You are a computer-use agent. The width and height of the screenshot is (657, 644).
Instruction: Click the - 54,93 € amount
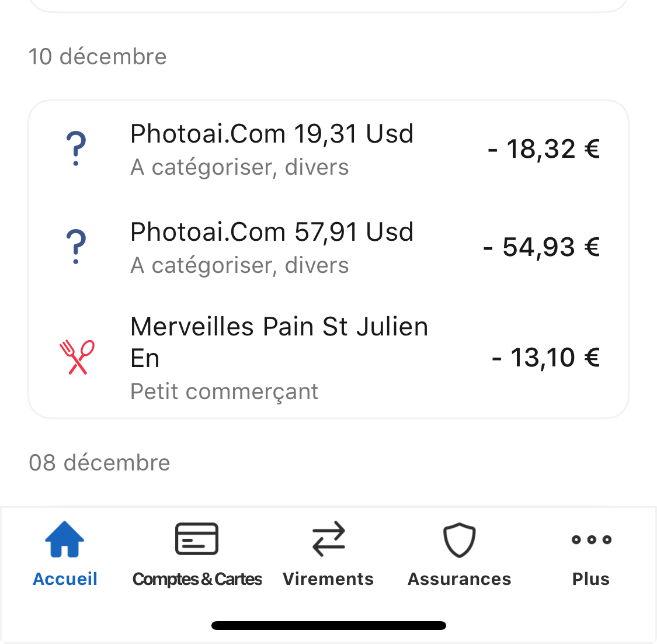click(x=541, y=247)
